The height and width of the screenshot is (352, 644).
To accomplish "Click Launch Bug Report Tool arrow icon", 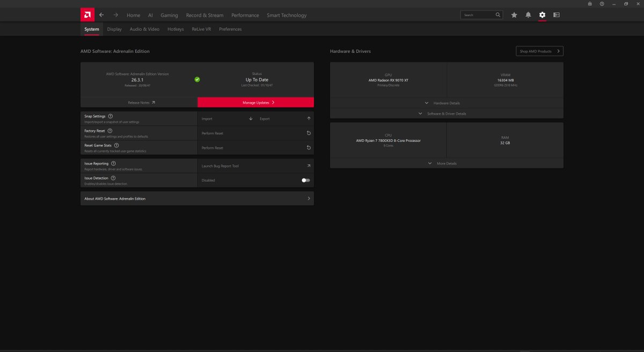I will (309, 166).
